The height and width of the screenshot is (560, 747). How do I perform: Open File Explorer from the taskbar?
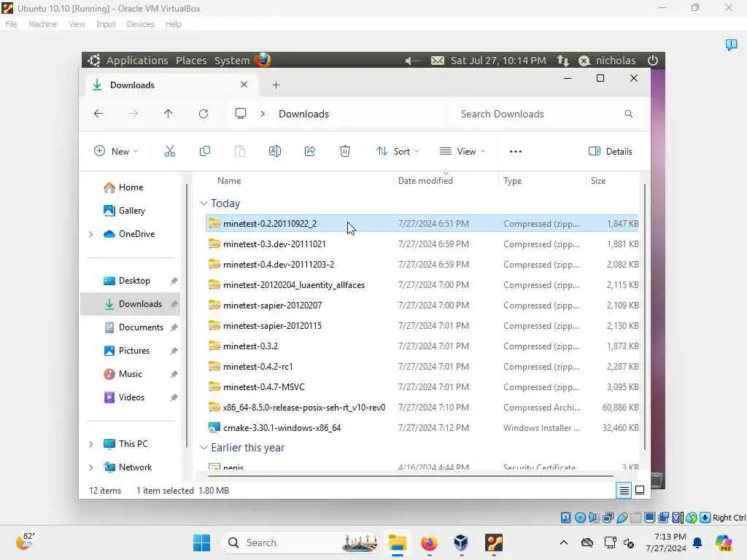pos(397,542)
